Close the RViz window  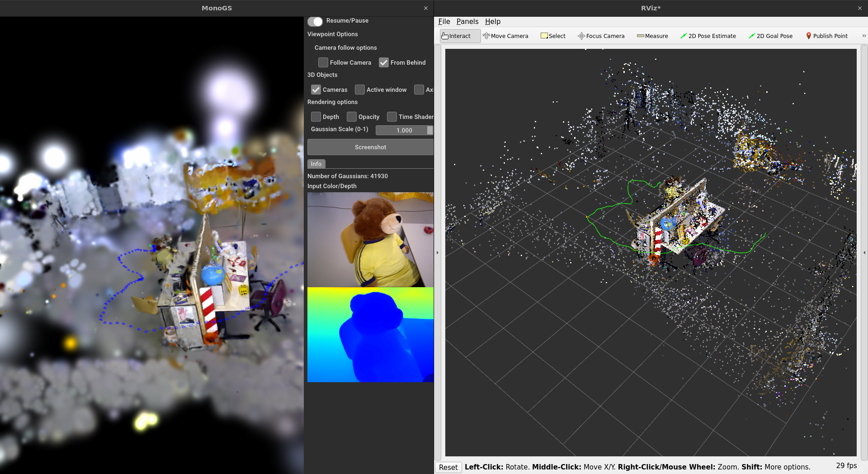pyautogui.click(x=860, y=8)
